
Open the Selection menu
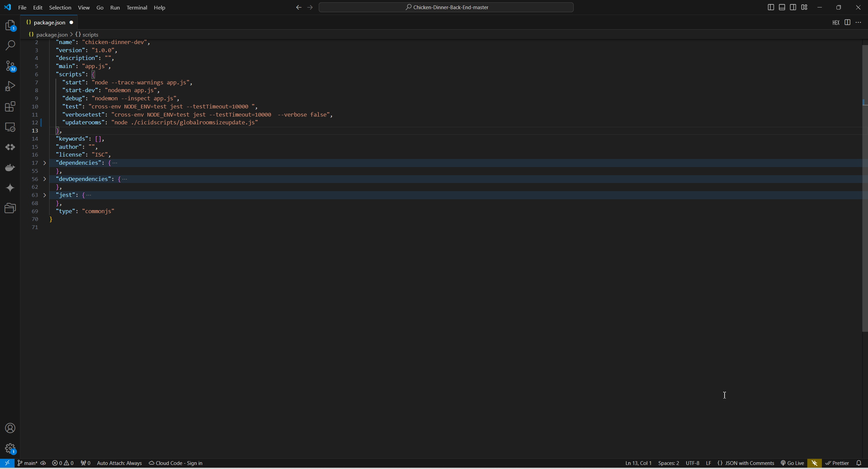tap(60, 7)
